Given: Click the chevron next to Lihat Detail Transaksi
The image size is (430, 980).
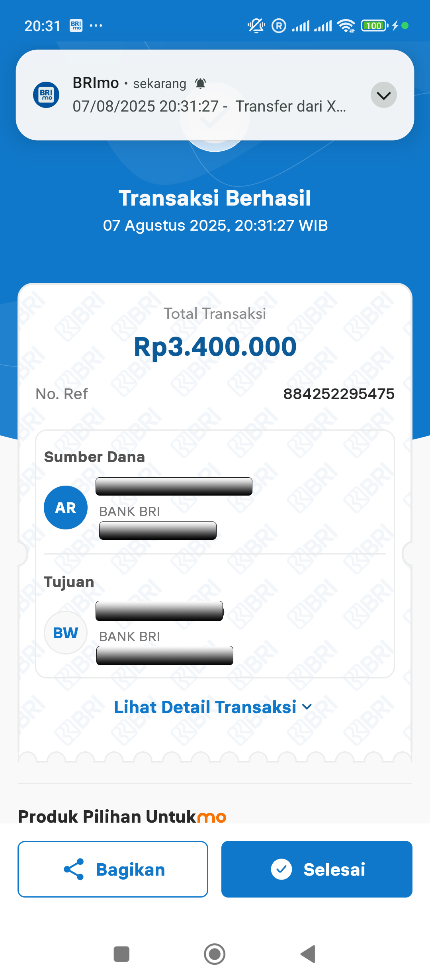Looking at the screenshot, I should pos(307,707).
